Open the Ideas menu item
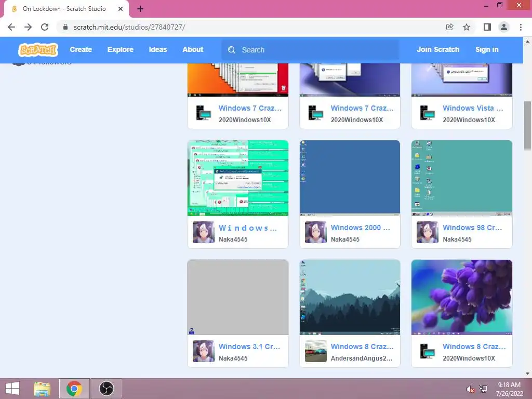This screenshot has height=399, width=532. [x=158, y=49]
